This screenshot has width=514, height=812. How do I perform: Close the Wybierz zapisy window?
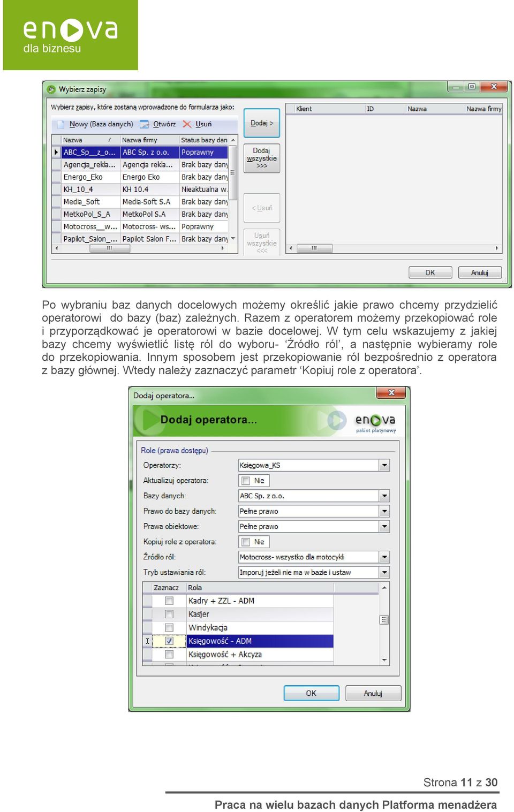click(494, 87)
